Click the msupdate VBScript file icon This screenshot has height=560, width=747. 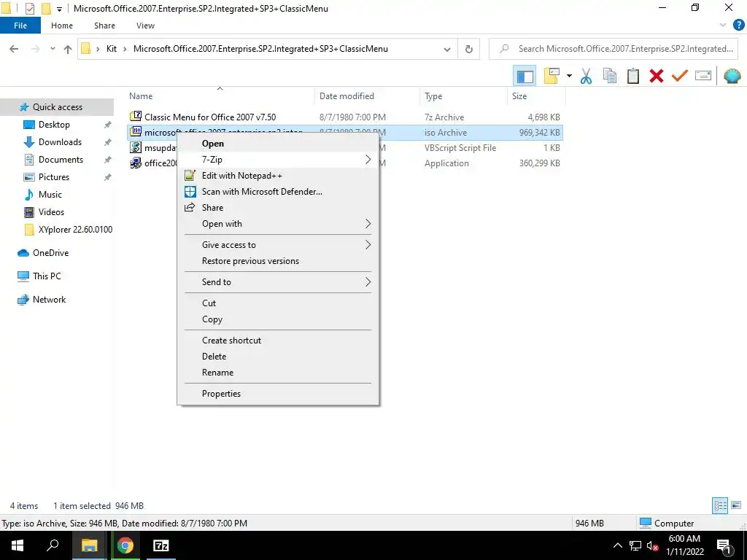coord(136,147)
